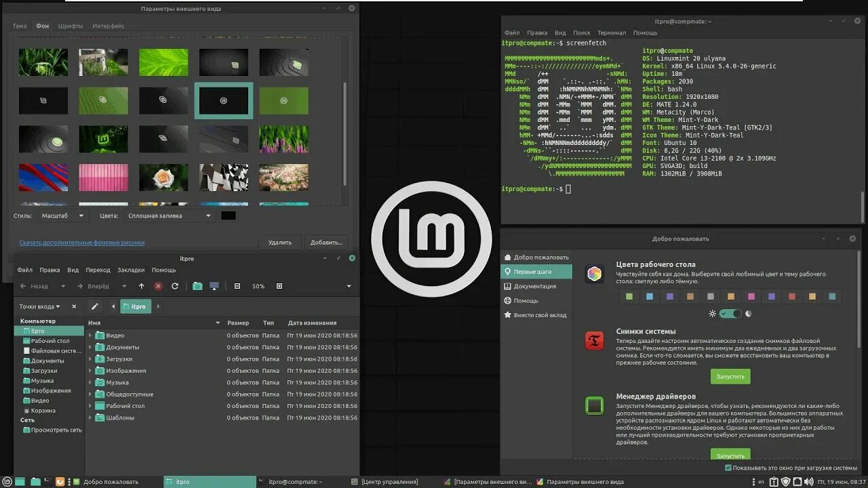Switch to the Шрифты tab

tap(71, 26)
